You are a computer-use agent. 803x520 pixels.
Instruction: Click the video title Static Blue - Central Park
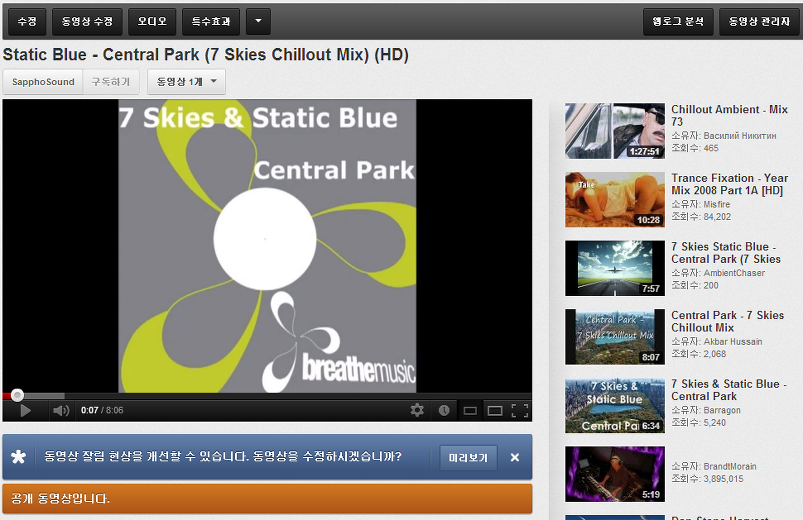pos(205,55)
